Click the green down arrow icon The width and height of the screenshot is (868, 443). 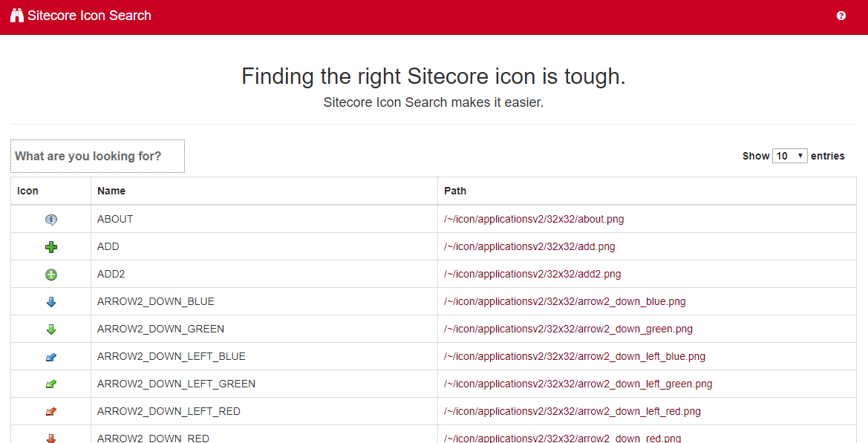51,329
